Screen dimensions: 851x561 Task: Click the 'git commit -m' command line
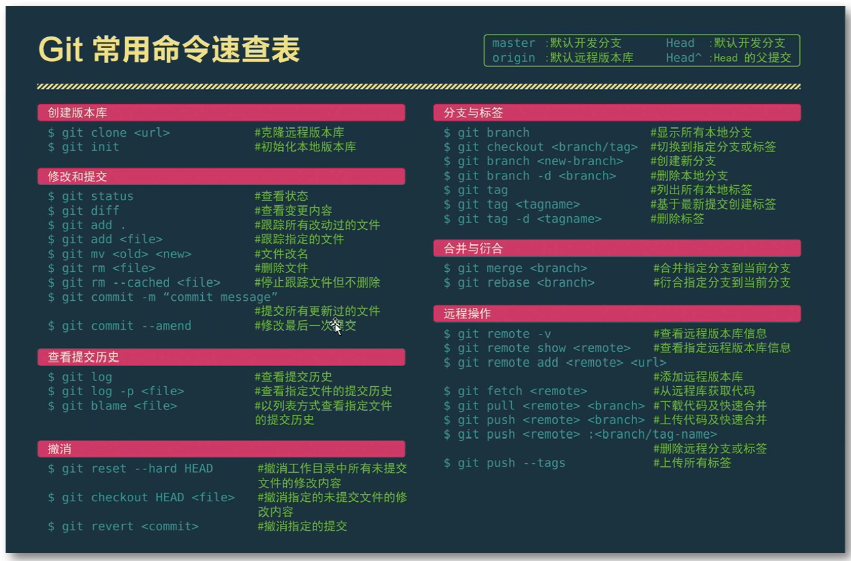[x=163, y=297]
